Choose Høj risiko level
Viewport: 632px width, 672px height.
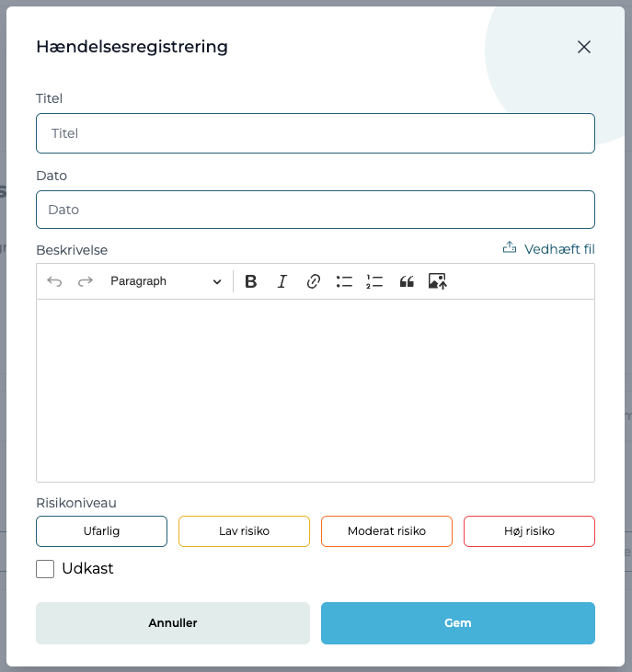529,531
